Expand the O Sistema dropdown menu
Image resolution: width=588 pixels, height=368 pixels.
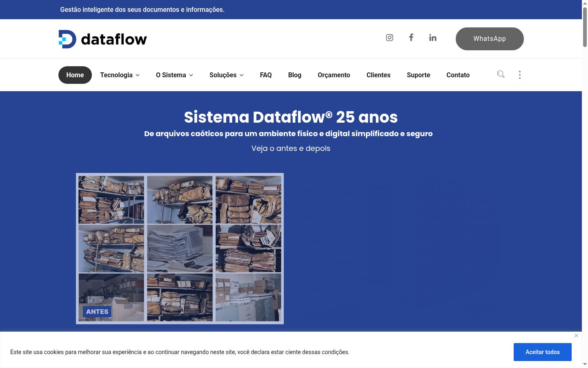174,75
